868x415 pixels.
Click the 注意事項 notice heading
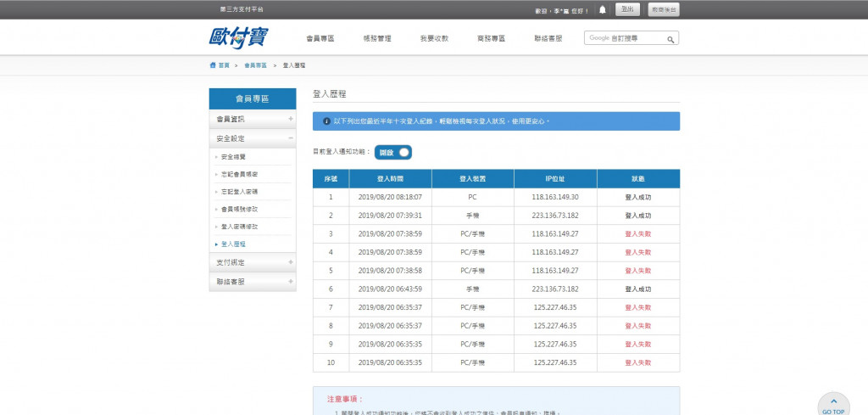(x=345, y=399)
